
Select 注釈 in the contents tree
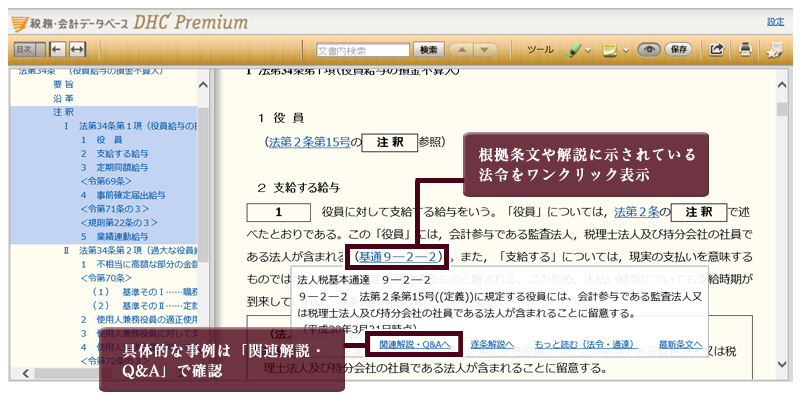click(63, 112)
